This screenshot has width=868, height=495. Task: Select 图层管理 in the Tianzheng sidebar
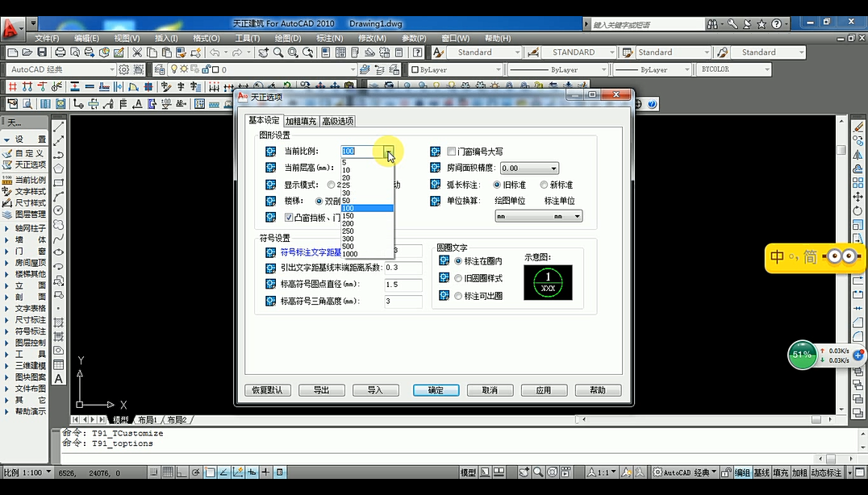[x=29, y=213]
